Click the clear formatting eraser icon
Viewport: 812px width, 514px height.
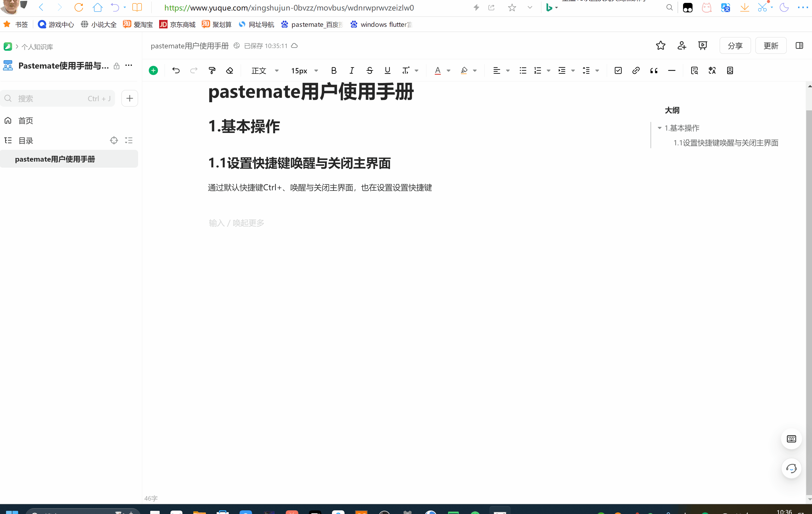(x=230, y=70)
